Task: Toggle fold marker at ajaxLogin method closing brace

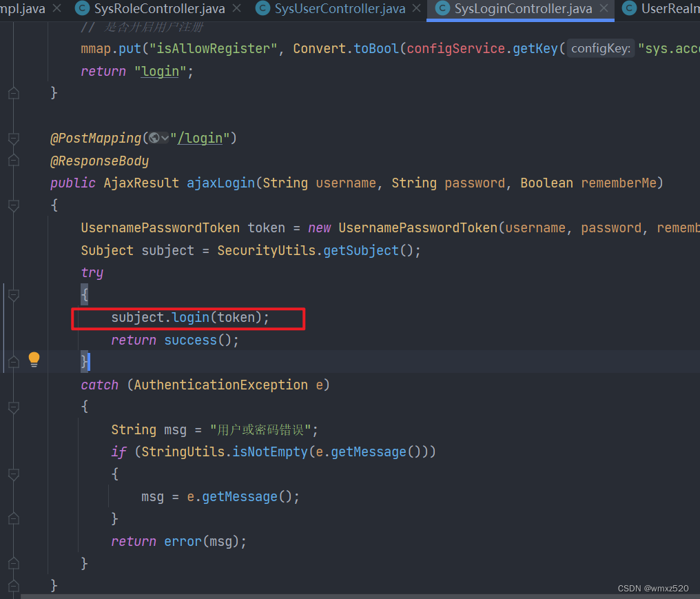Action: click(x=14, y=586)
